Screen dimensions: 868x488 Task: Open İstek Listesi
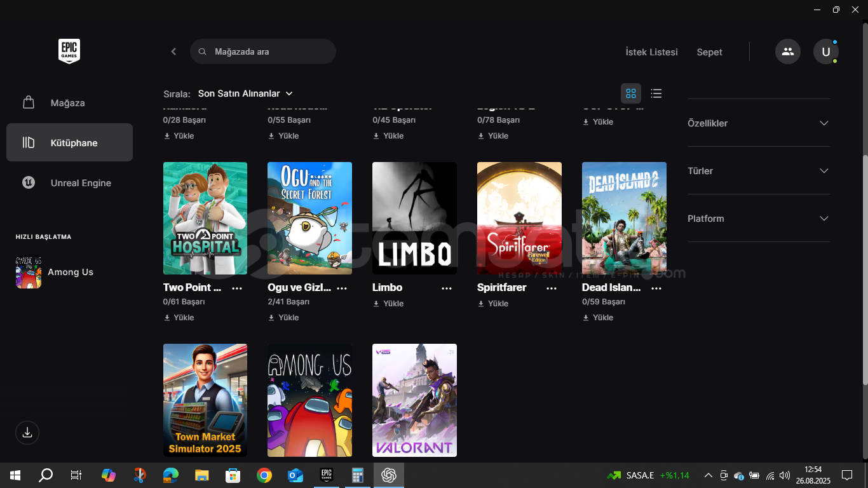point(651,52)
